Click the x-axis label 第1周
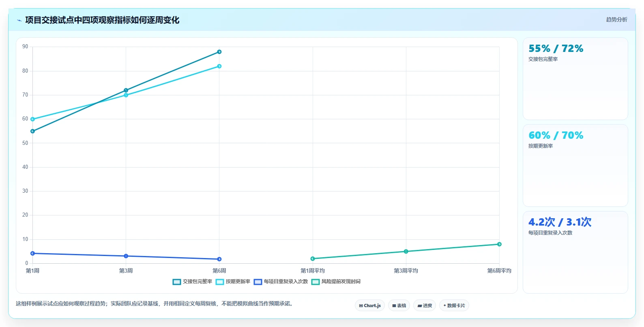 (33, 271)
